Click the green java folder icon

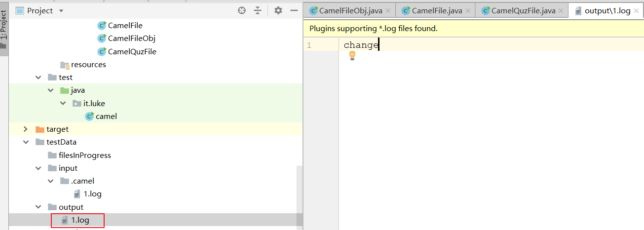pyautogui.click(x=65, y=90)
